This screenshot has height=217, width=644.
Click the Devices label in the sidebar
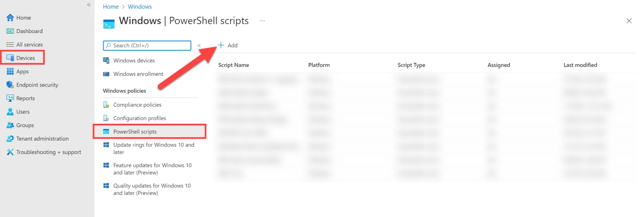click(x=25, y=58)
